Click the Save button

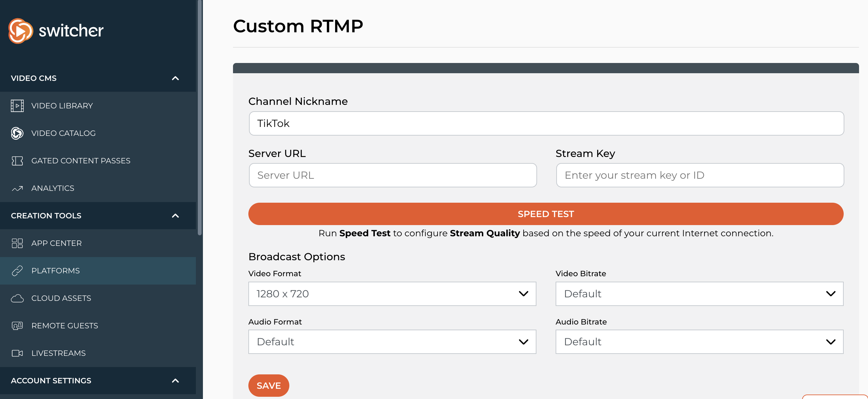tap(269, 386)
